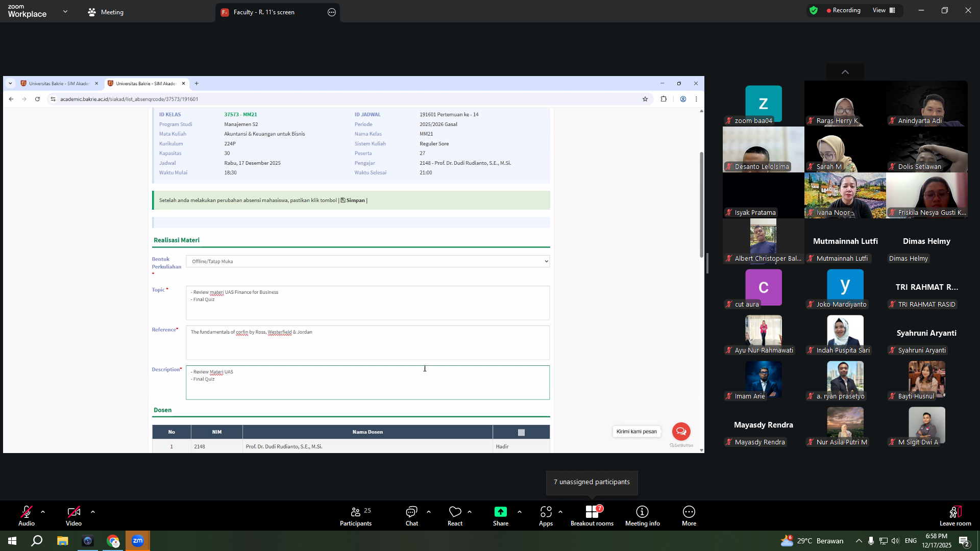The width and height of the screenshot is (980, 551).
Task: Select the Raras Herry K video thumbnail
Action: coord(845,104)
